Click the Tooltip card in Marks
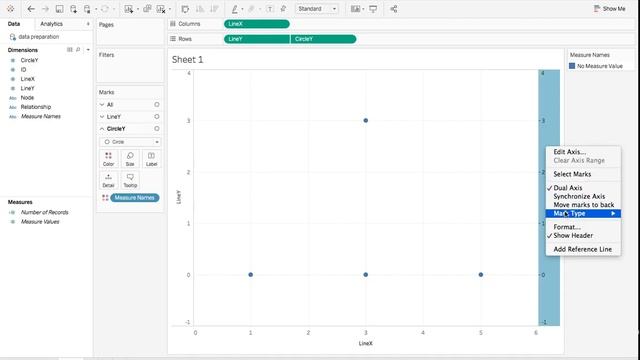The height and width of the screenshot is (360, 640). pyautogui.click(x=130, y=180)
